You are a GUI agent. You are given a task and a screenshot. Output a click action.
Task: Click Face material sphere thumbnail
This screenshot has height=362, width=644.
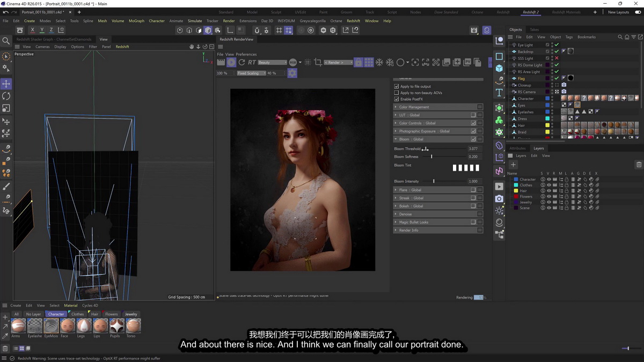(68, 325)
